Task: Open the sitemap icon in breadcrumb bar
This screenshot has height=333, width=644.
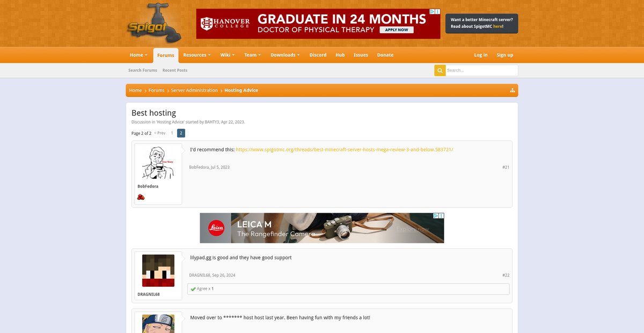Action: tap(513, 90)
